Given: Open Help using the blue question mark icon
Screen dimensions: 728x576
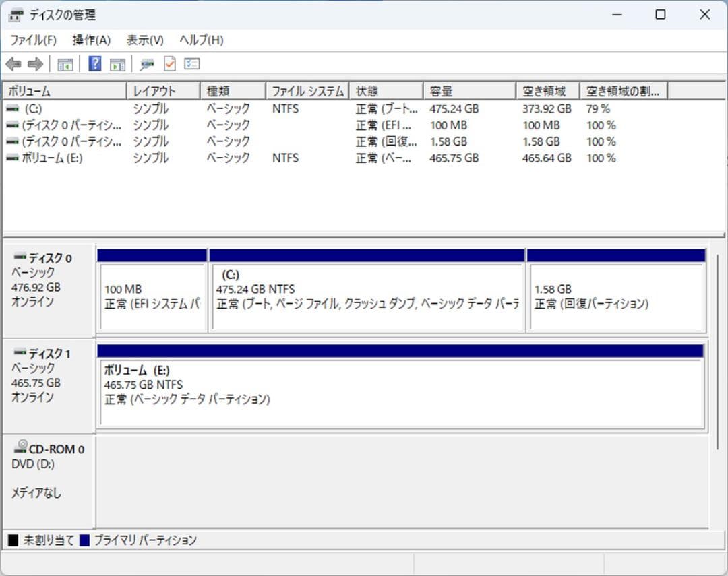Looking at the screenshot, I should point(95,63).
